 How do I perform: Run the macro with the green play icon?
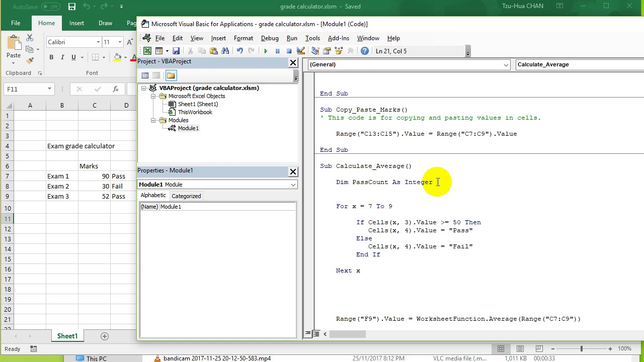click(266, 51)
